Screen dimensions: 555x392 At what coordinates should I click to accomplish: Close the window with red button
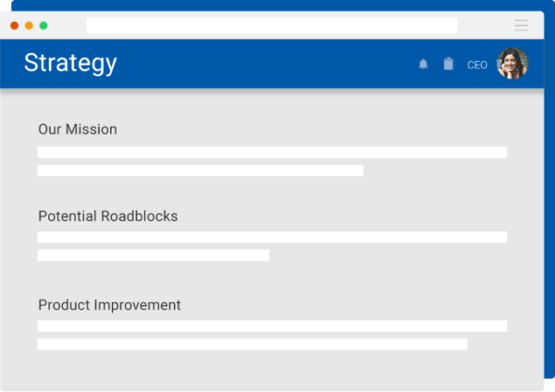[14, 25]
